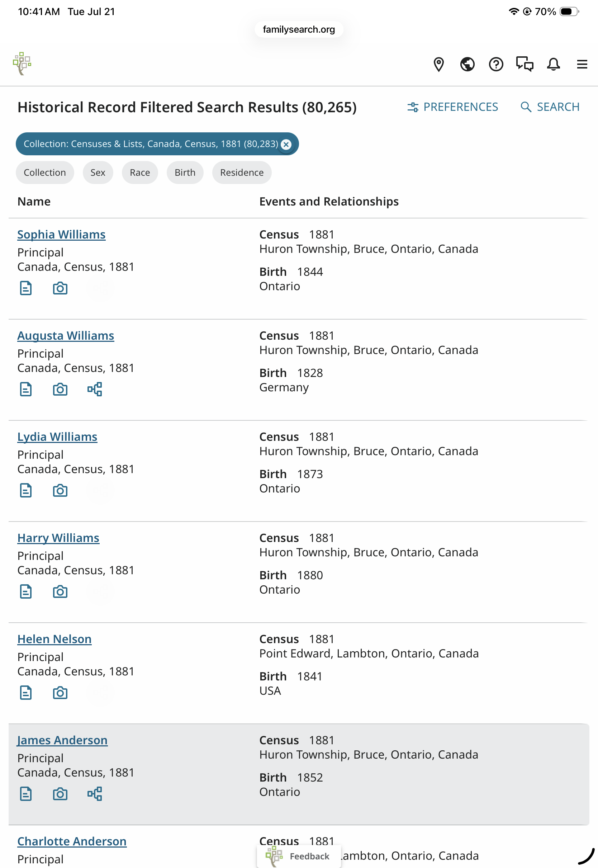598x868 pixels.
Task: Open the hamburger main menu
Action: 582,65
